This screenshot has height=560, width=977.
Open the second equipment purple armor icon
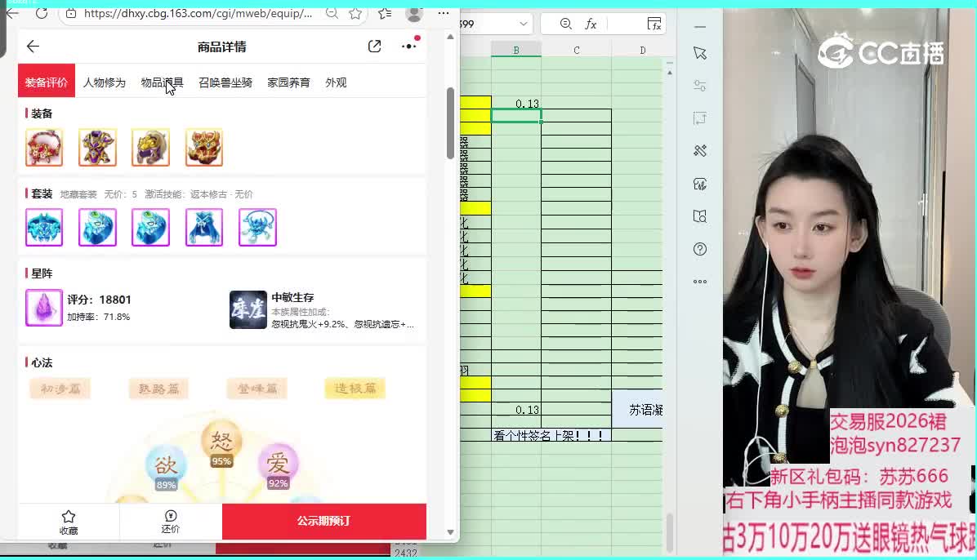[x=97, y=148]
